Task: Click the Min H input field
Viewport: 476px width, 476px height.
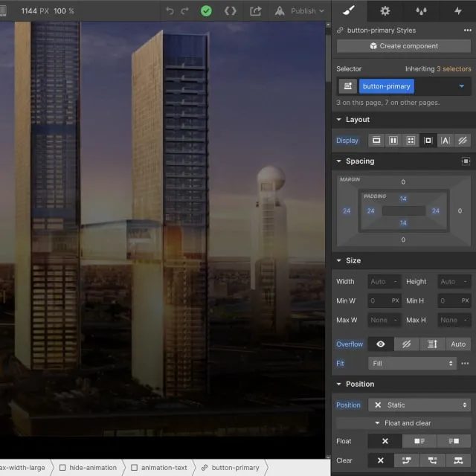Action: coord(454,300)
